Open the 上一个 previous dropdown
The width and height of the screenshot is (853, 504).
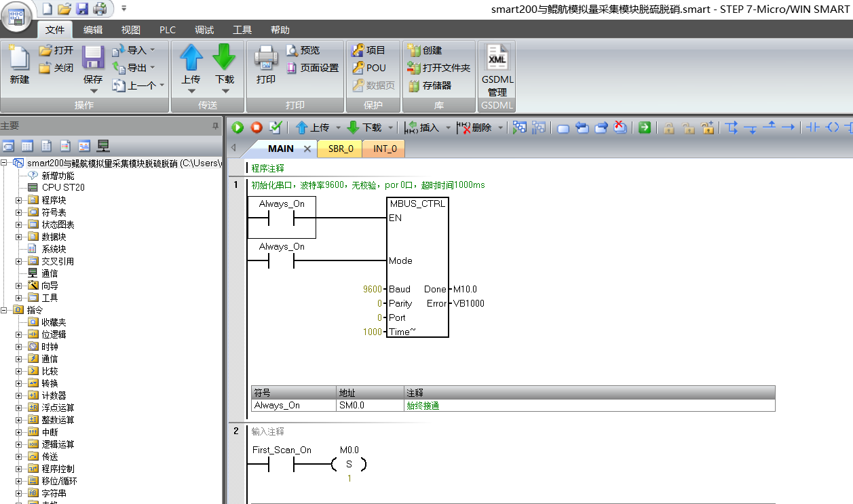pos(161,85)
